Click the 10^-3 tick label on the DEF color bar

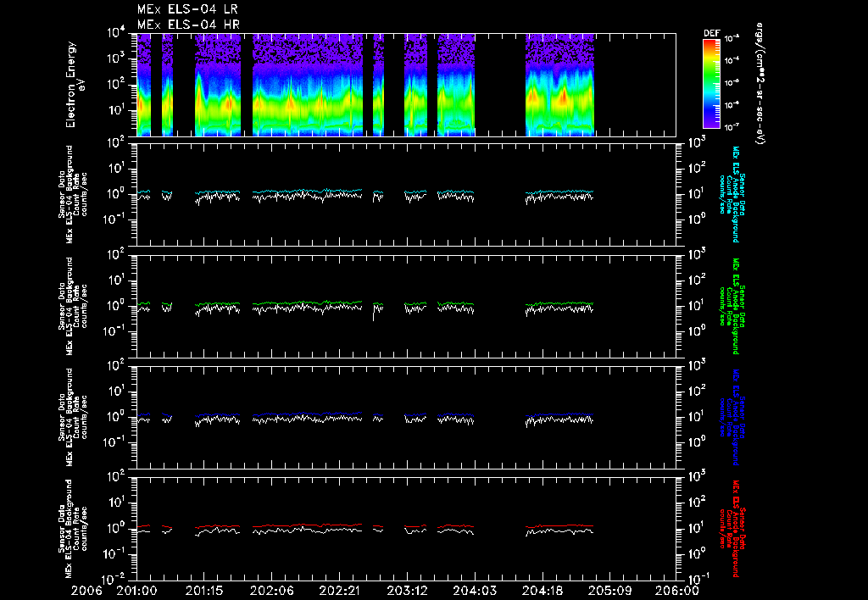(x=732, y=39)
